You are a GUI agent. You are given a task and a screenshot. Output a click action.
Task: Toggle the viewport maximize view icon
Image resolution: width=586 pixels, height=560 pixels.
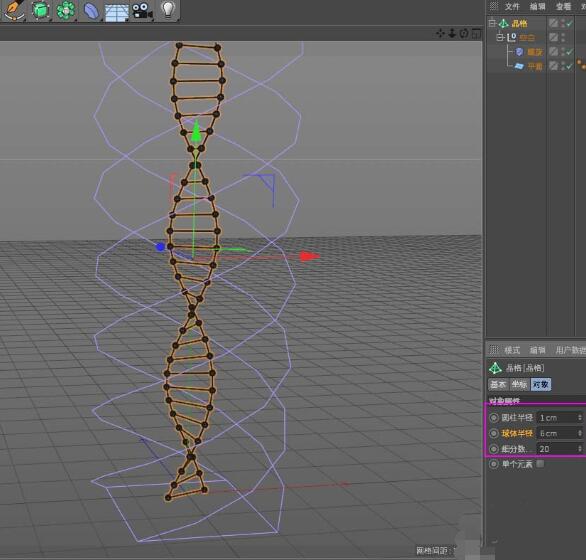point(476,33)
